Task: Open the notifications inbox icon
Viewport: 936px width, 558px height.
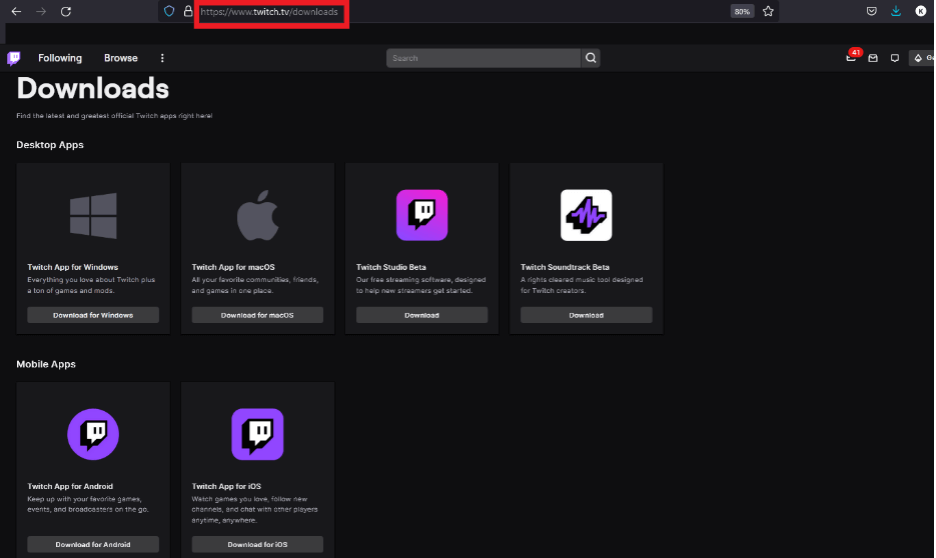Action: [873, 58]
